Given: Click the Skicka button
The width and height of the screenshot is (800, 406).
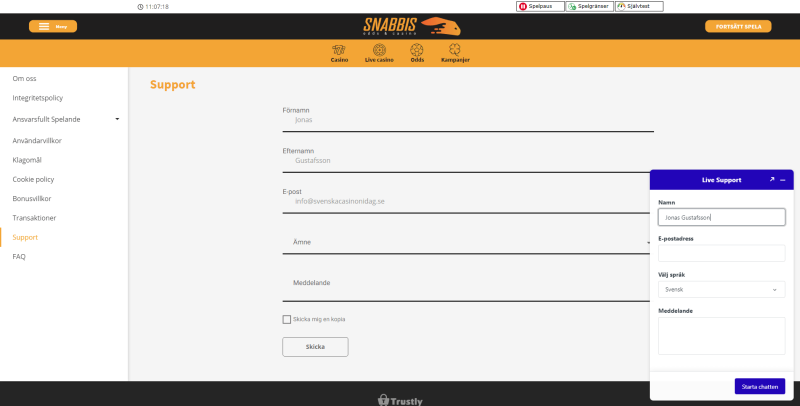Looking at the screenshot, I should coord(315,347).
